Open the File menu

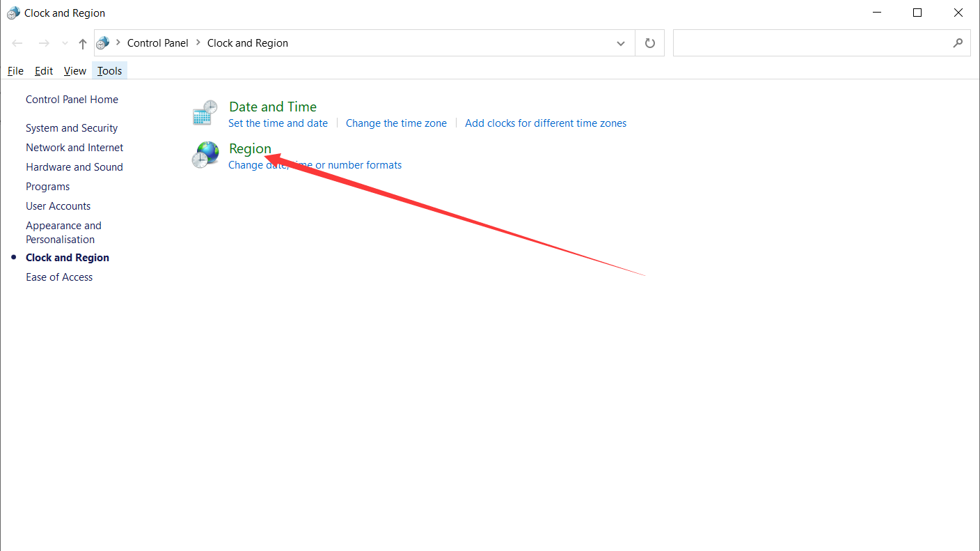click(x=15, y=71)
